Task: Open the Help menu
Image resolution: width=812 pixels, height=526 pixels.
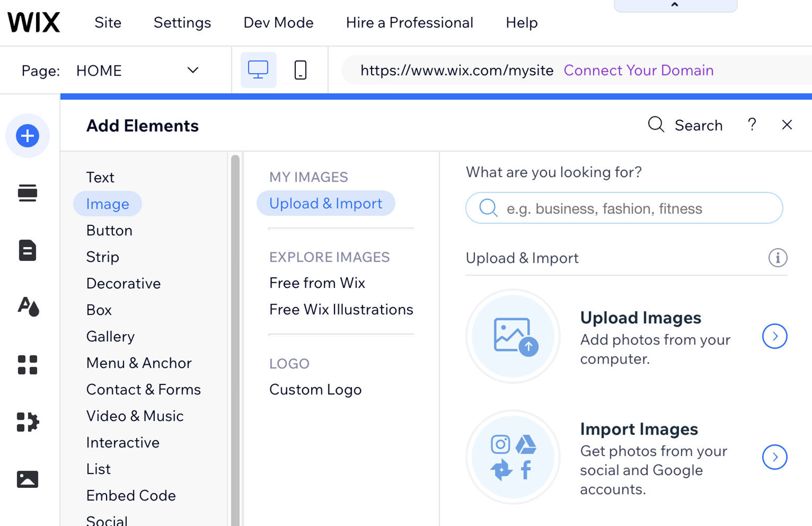Action: (522, 22)
